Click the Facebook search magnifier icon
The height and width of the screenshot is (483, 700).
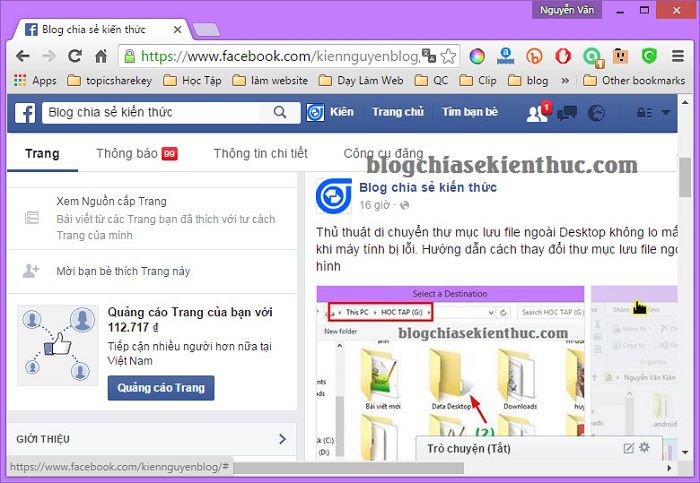pos(280,112)
